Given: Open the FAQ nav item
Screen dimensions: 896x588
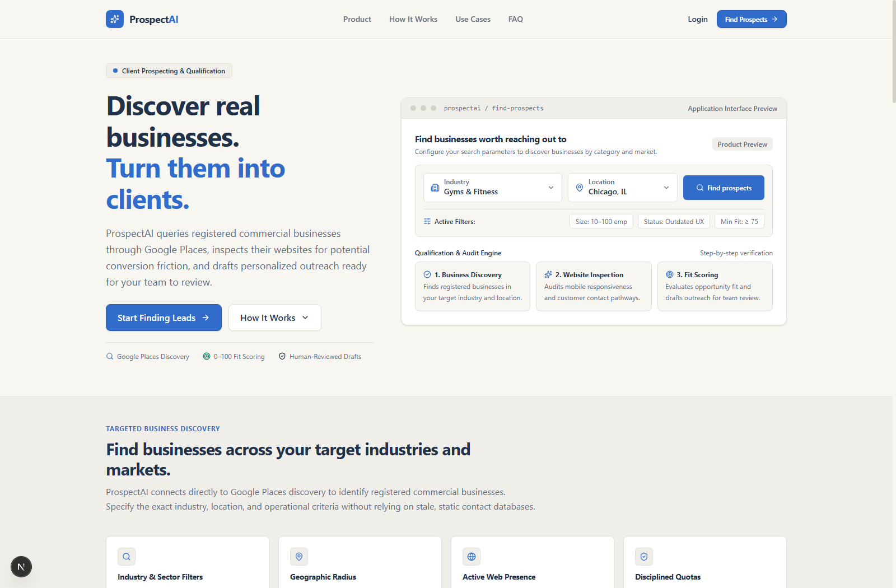Looking at the screenshot, I should [516, 19].
